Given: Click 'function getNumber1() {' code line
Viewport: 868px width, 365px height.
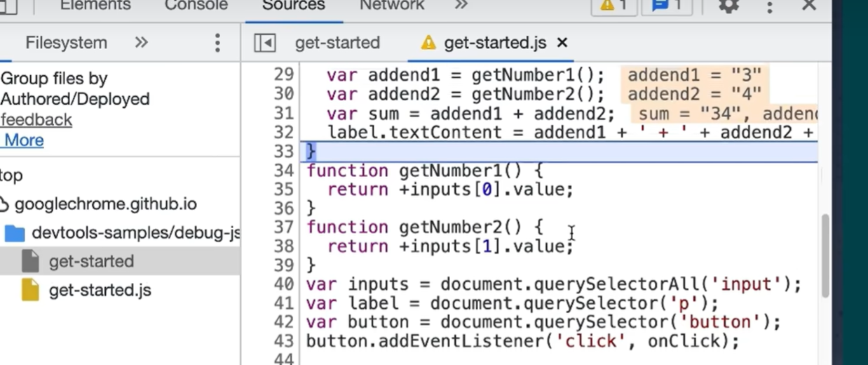Looking at the screenshot, I should coord(425,171).
